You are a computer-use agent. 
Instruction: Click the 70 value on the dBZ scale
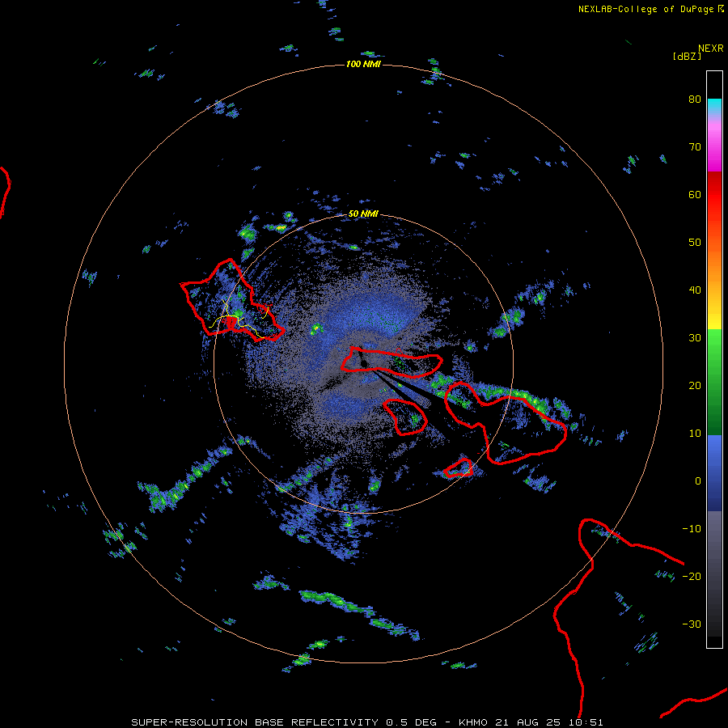(695, 146)
